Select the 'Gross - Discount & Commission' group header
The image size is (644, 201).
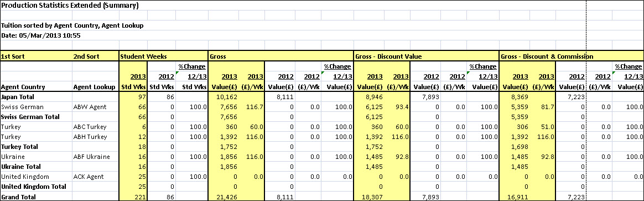click(x=572, y=56)
